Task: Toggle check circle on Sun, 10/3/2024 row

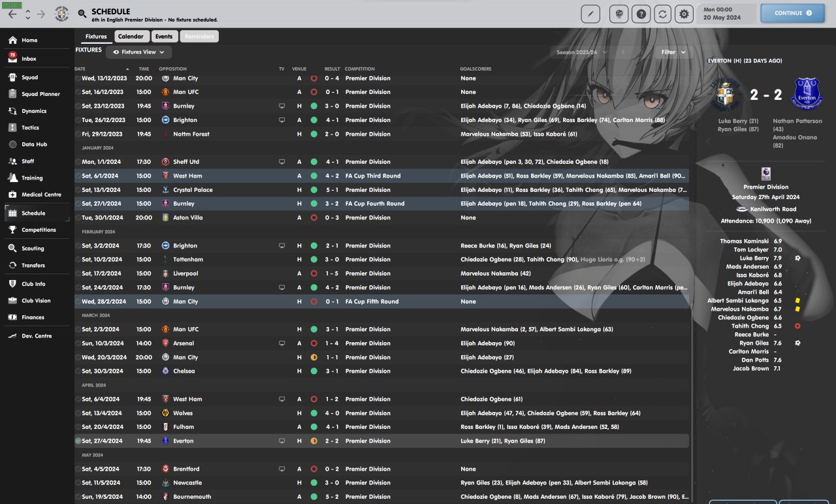Action: click(78, 343)
